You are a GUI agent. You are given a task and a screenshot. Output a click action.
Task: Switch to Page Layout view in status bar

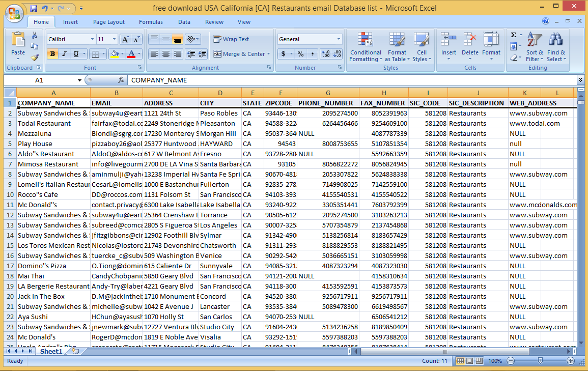(469, 361)
